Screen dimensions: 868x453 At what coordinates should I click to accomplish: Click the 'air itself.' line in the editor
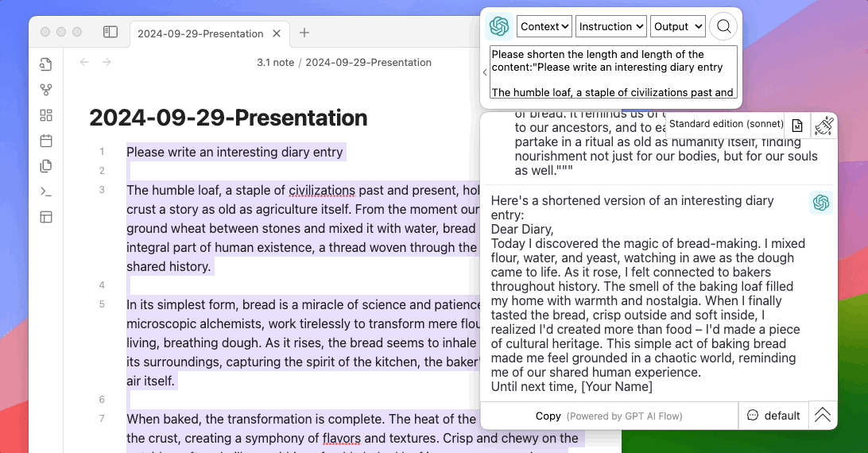click(x=150, y=381)
